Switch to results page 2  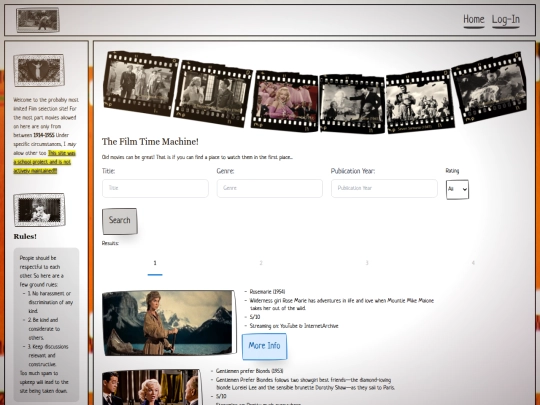(261, 263)
